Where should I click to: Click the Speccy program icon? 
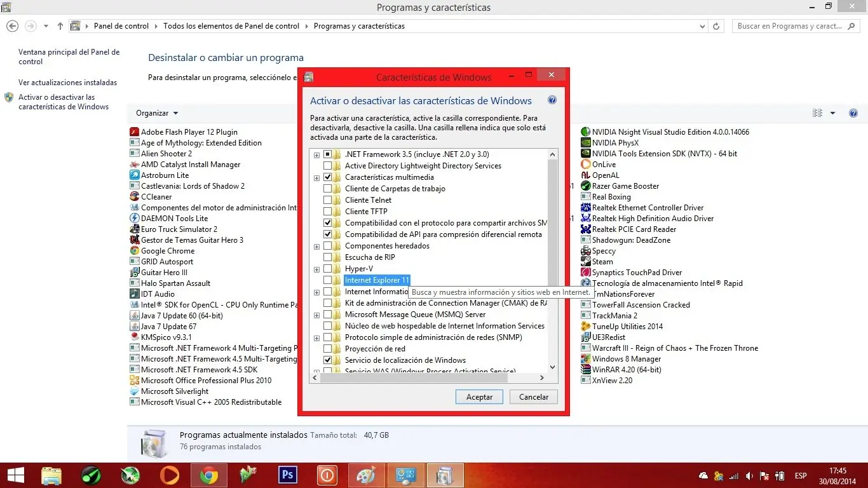coord(586,251)
